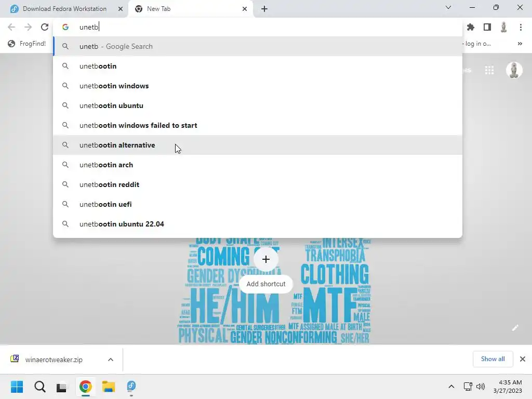The width and height of the screenshot is (532, 399).
Task: Open the network tray icon
Action: pyautogui.click(x=468, y=387)
